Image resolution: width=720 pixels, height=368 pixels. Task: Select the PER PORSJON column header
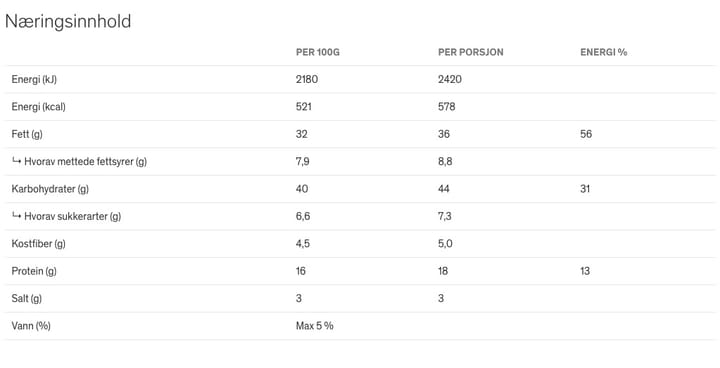coord(471,52)
